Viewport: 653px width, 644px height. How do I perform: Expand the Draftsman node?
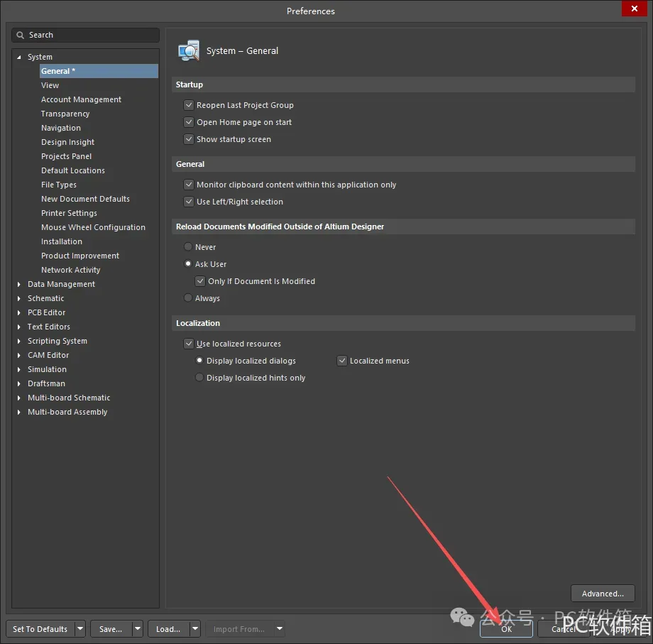tap(18, 383)
